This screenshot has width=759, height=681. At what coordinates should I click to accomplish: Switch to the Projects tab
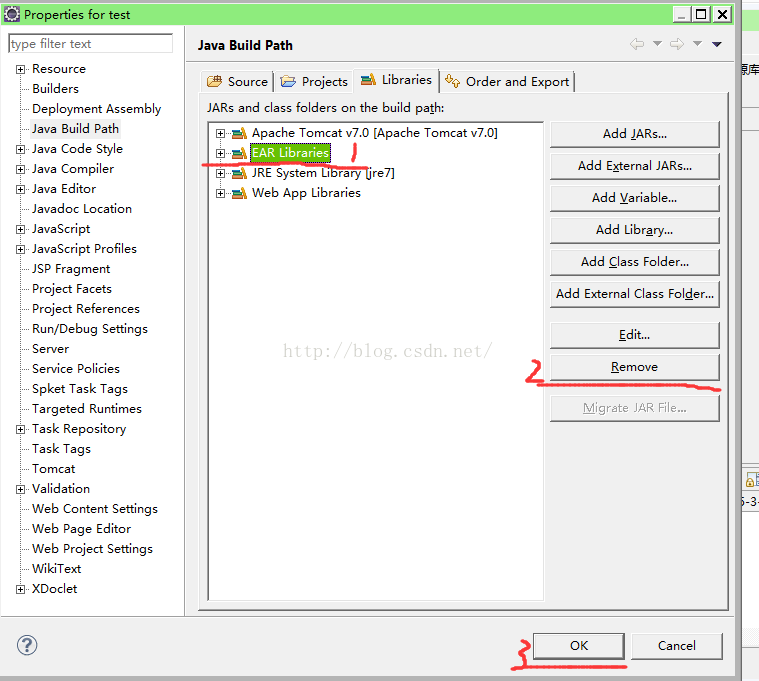[314, 81]
